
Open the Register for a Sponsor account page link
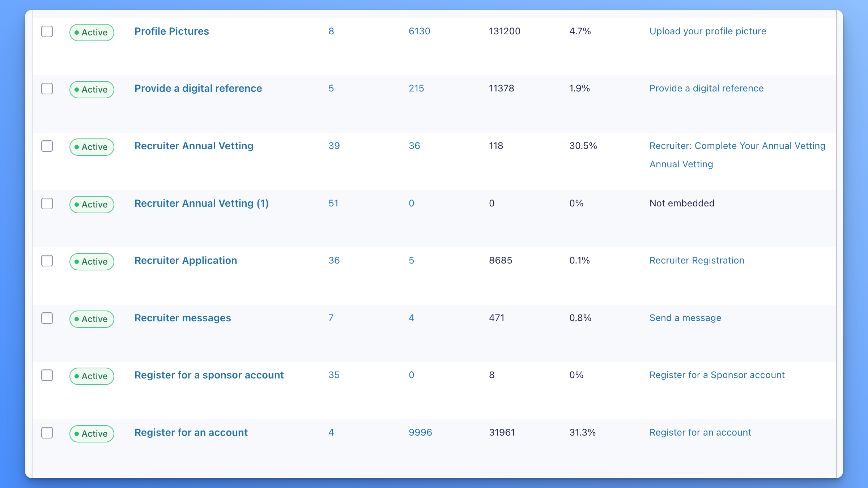click(x=717, y=375)
